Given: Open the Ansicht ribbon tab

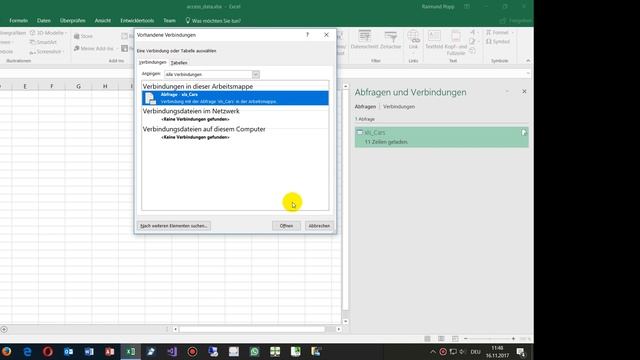Looking at the screenshot, I should [x=102, y=20].
